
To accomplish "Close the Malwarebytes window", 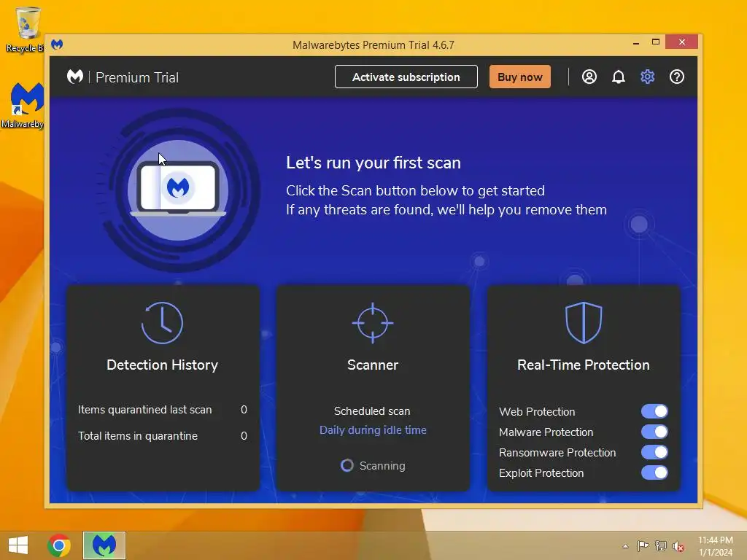I will pos(682,42).
